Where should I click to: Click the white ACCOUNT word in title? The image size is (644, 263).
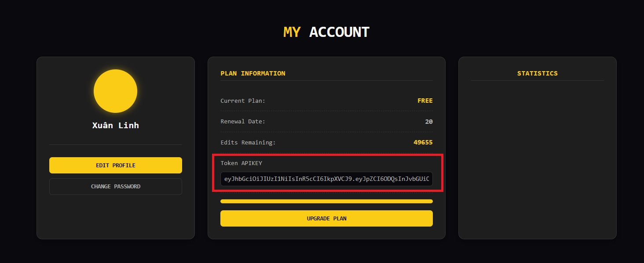click(339, 32)
